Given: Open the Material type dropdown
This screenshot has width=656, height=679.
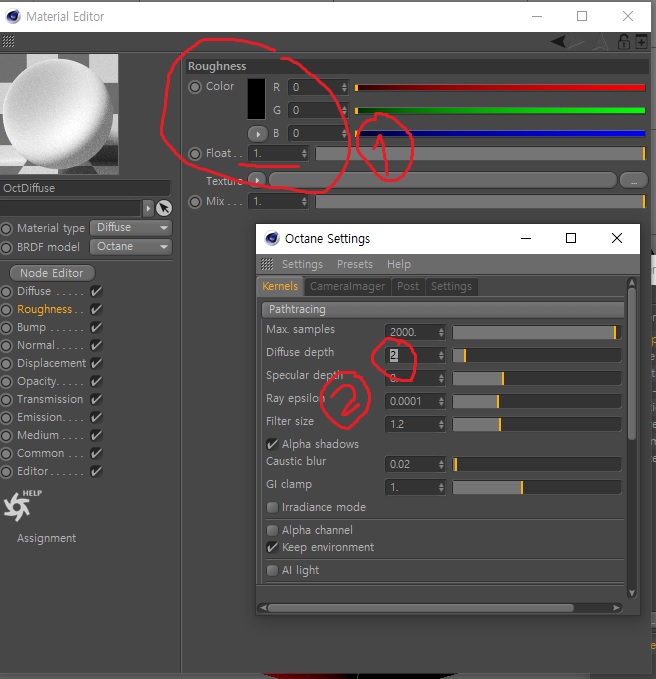Looking at the screenshot, I should (x=131, y=228).
